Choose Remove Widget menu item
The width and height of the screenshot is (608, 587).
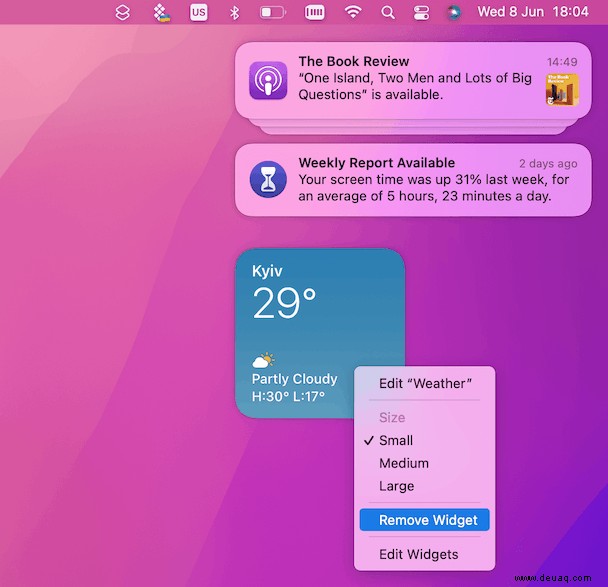[425, 520]
